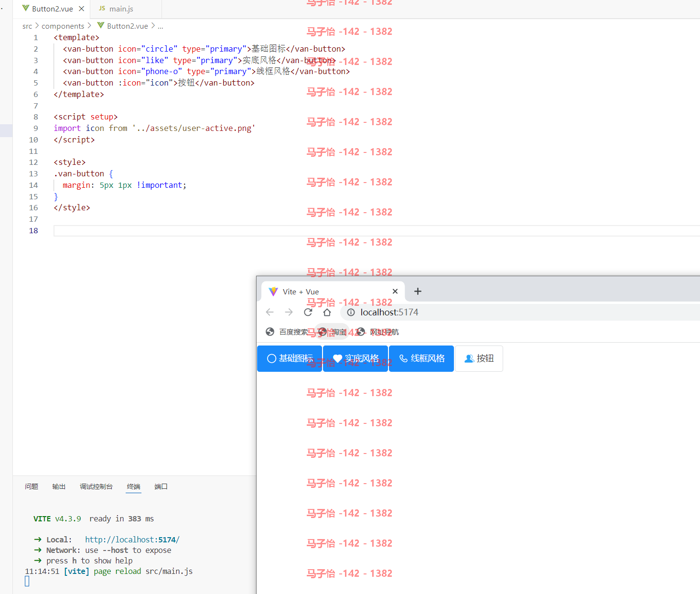Open a new browser tab
Viewport: 700px width, 594px height.
coord(418,292)
